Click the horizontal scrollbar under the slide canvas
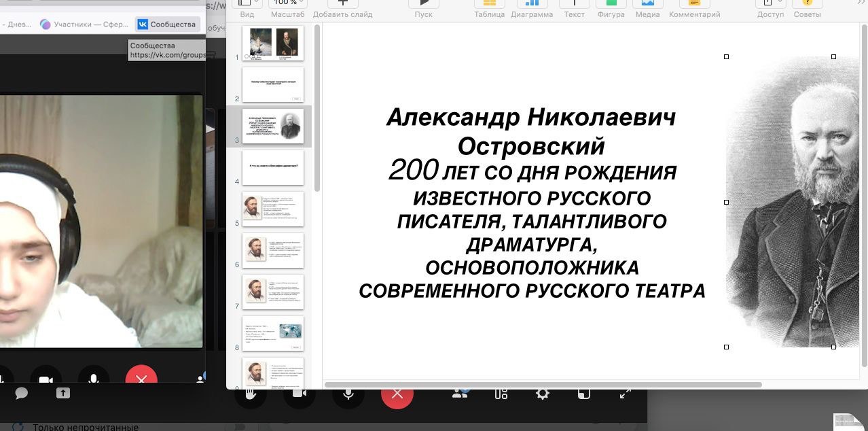The width and height of the screenshot is (868, 431). pos(543,385)
